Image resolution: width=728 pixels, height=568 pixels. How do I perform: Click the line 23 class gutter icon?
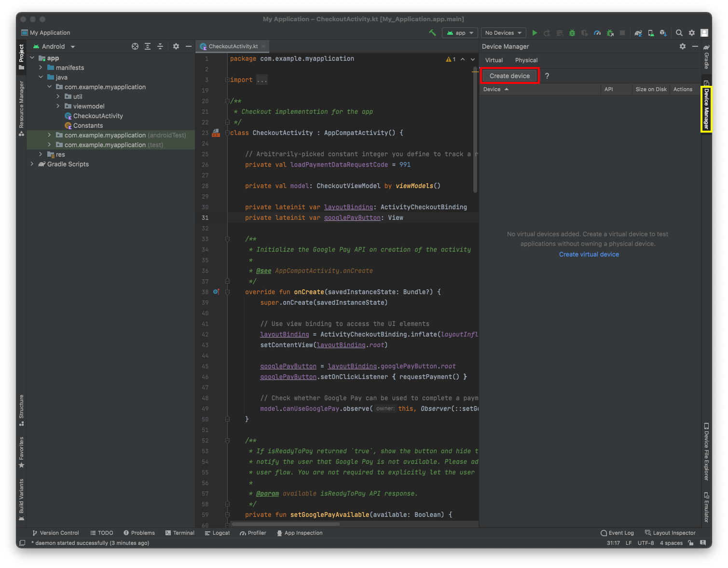pyautogui.click(x=216, y=133)
